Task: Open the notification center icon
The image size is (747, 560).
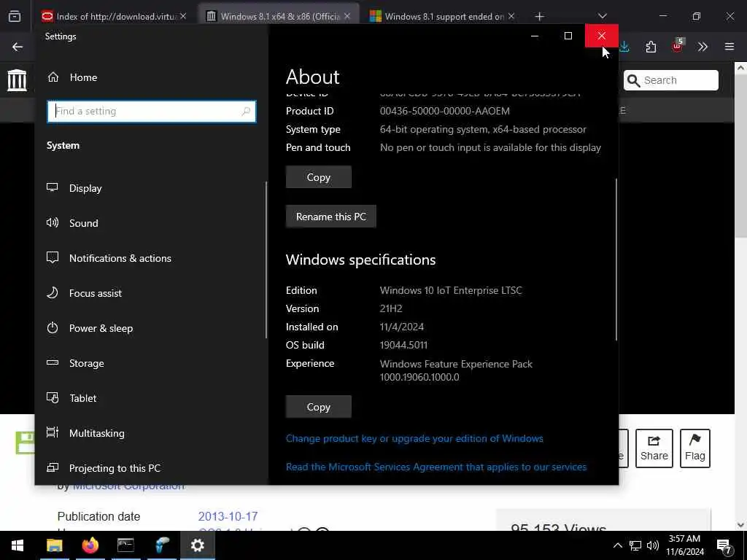Action: (724, 546)
